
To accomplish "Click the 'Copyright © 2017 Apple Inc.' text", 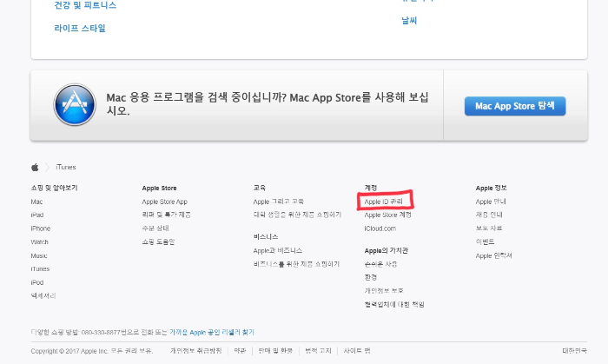I will (x=69, y=351).
